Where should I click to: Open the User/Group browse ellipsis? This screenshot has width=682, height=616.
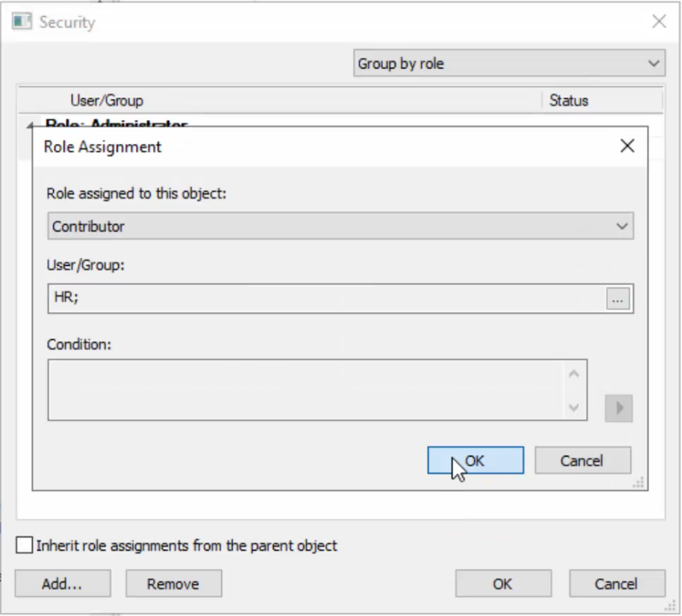click(x=618, y=299)
